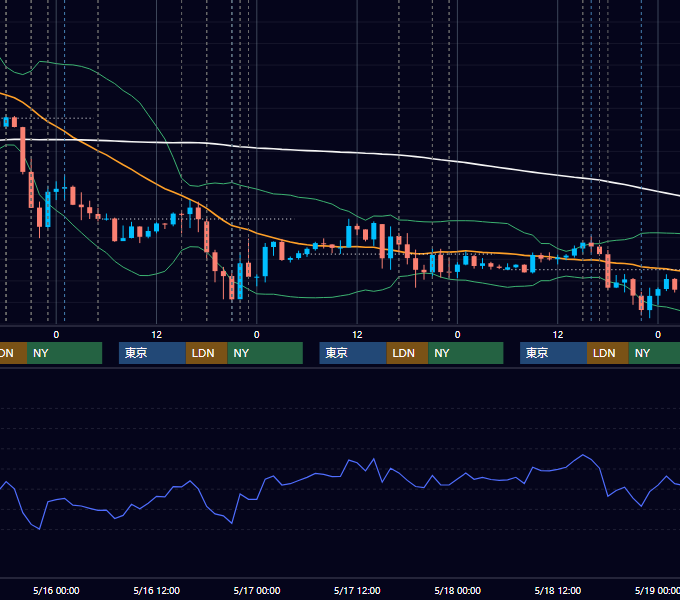The width and height of the screenshot is (680, 600).
Task: Select the 東京 session block on 5/18
Action: pos(554,353)
